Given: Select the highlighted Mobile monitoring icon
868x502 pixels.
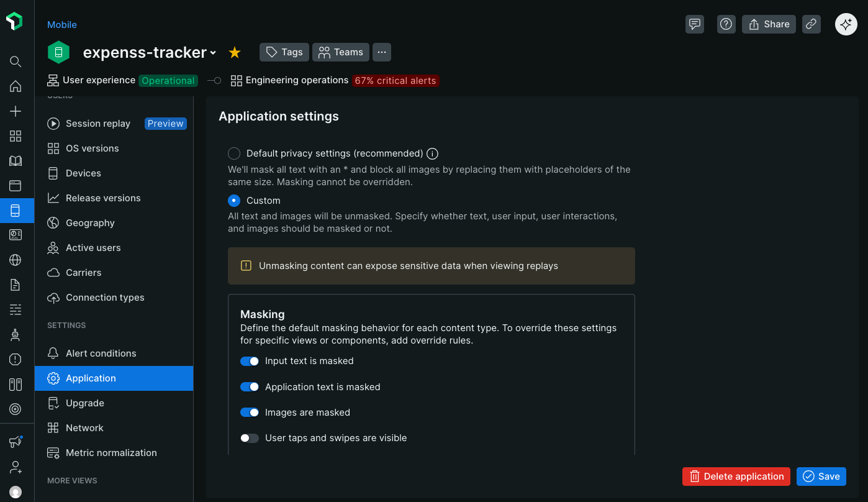Looking at the screenshot, I should click(16, 210).
